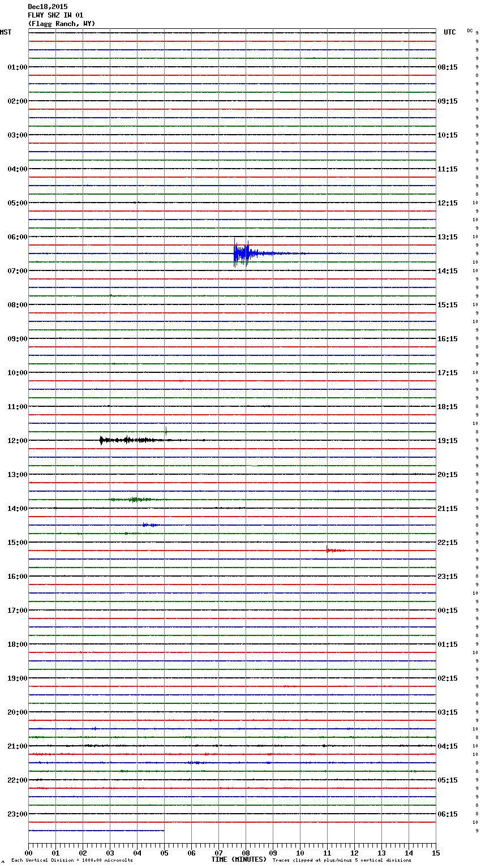Click the 02:15 UTC label
481x868 pixels.
point(448,678)
